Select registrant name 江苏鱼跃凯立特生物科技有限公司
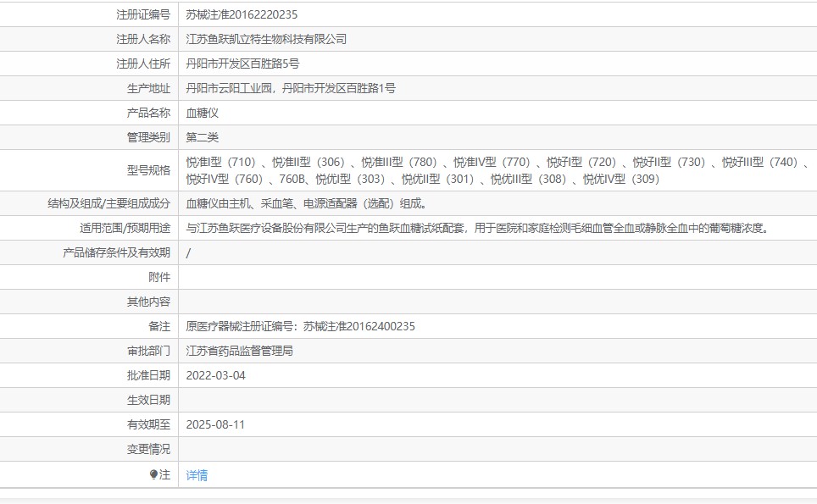817x504 pixels. tap(266, 39)
